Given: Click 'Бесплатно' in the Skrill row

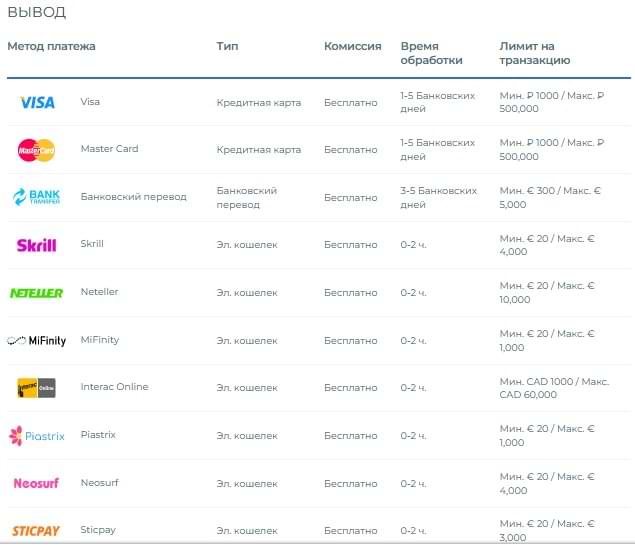Looking at the screenshot, I should [351, 245].
